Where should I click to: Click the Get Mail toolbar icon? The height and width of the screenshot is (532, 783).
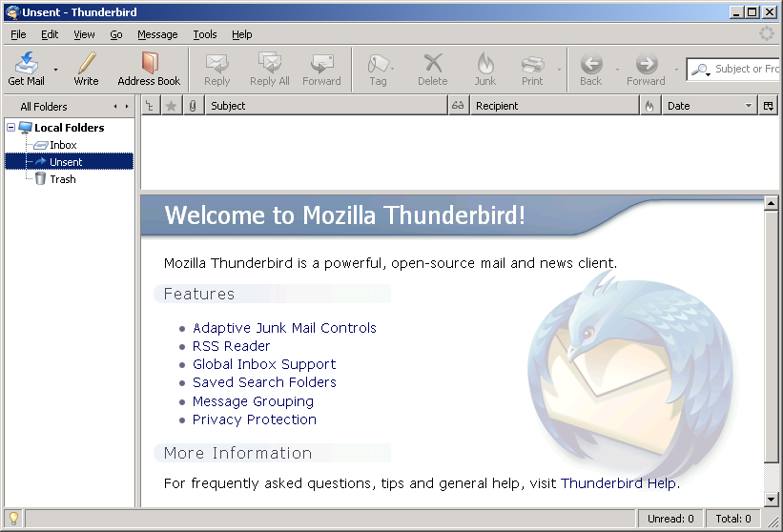(27, 63)
